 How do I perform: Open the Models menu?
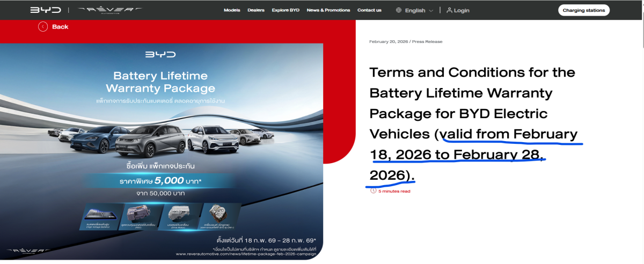click(x=232, y=10)
